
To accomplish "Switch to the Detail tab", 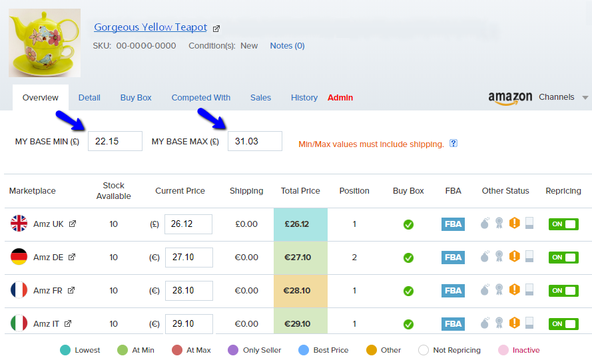I will (89, 98).
